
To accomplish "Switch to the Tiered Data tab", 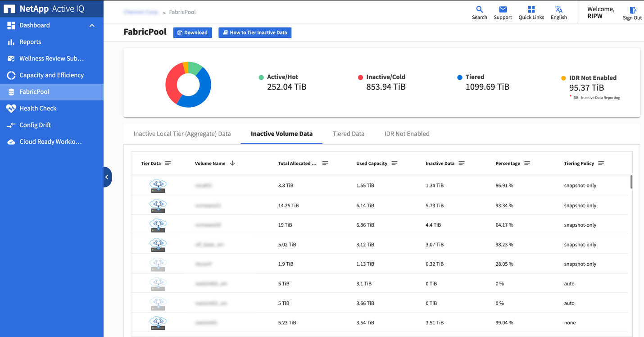I will (x=348, y=134).
